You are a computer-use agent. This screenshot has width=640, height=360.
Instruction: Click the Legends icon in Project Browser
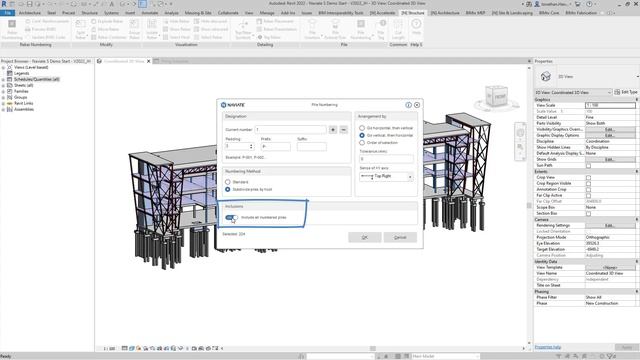pyautogui.click(x=10, y=73)
